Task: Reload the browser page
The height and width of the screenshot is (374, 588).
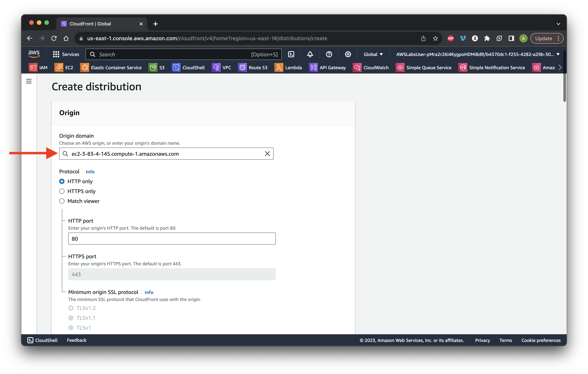Action: point(54,38)
